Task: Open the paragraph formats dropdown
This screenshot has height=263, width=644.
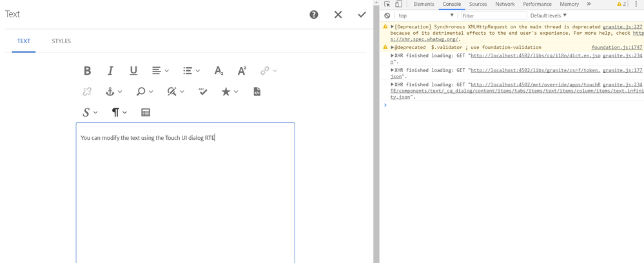Action: [119, 112]
